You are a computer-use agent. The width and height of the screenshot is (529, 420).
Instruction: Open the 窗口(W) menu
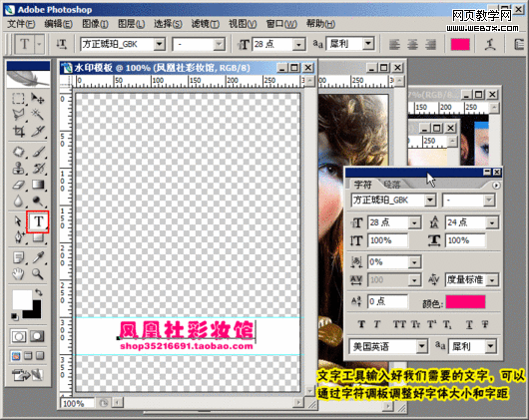tap(281, 24)
